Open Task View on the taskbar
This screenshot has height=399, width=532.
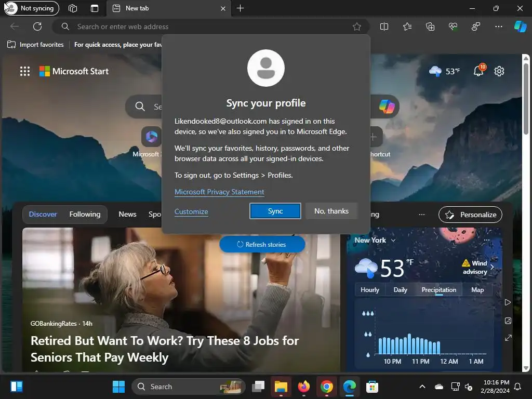tap(258, 387)
